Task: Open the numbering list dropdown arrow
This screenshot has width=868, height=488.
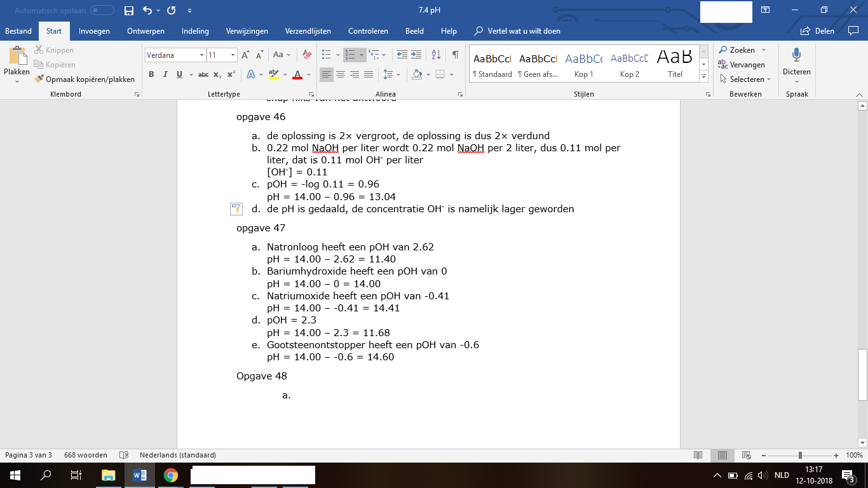Action: [x=361, y=55]
